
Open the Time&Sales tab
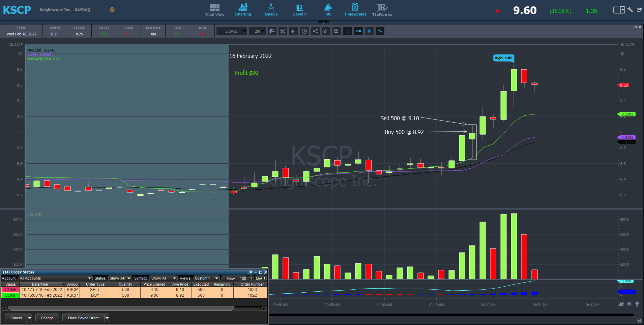click(x=355, y=10)
